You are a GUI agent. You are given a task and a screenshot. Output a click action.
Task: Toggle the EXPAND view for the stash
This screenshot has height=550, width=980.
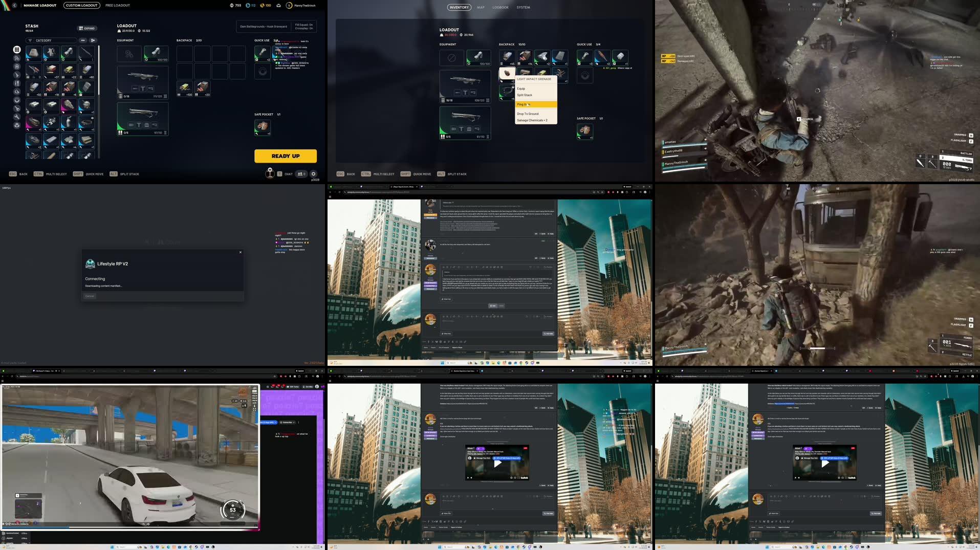pos(86,28)
